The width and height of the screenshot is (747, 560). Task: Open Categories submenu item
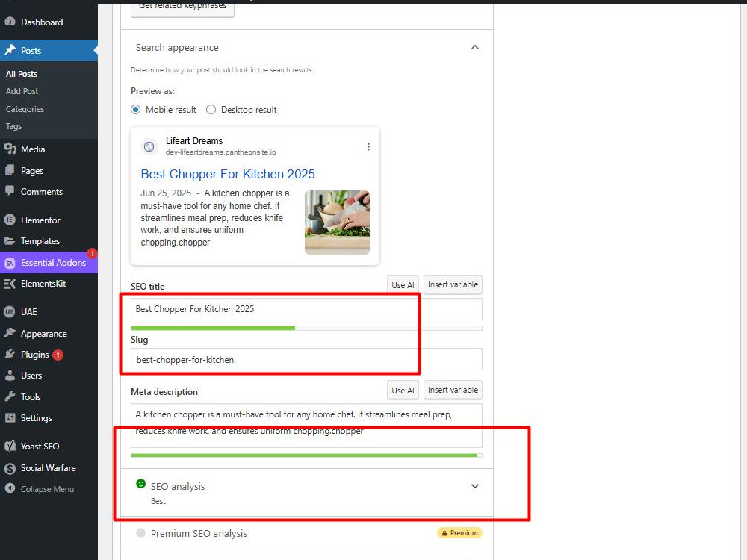click(x=25, y=109)
